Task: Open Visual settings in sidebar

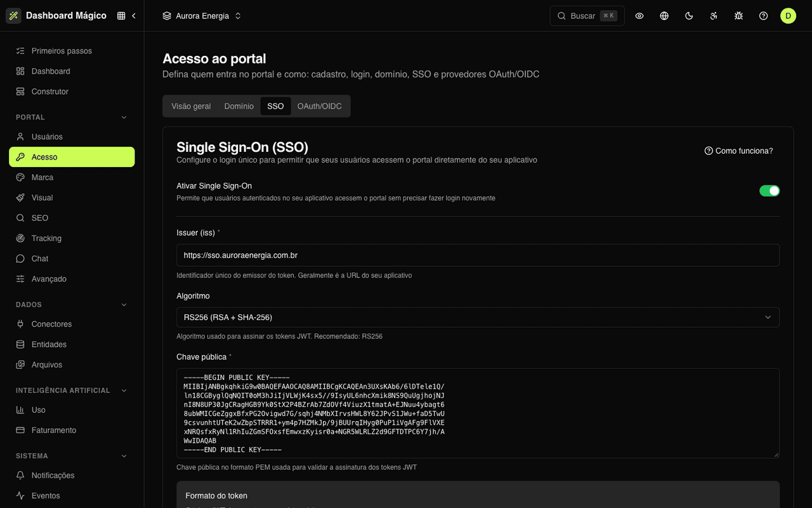Action: (72, 197)
